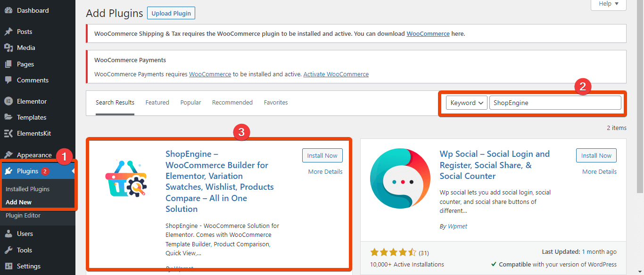The width and height of the screenshot is (644, 275).
Task: Click the page vertical scrollbar
Action: (640, 97)
